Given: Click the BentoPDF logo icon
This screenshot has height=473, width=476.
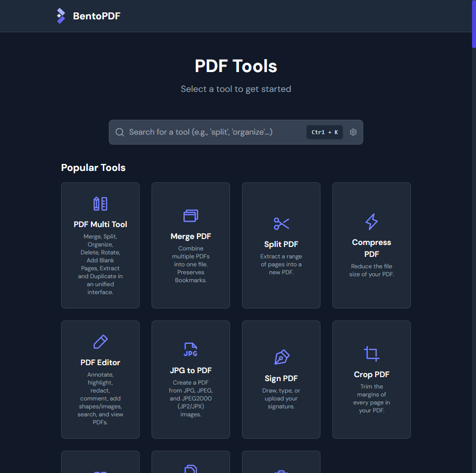Looking at the screenshot, I should [61, 16].
